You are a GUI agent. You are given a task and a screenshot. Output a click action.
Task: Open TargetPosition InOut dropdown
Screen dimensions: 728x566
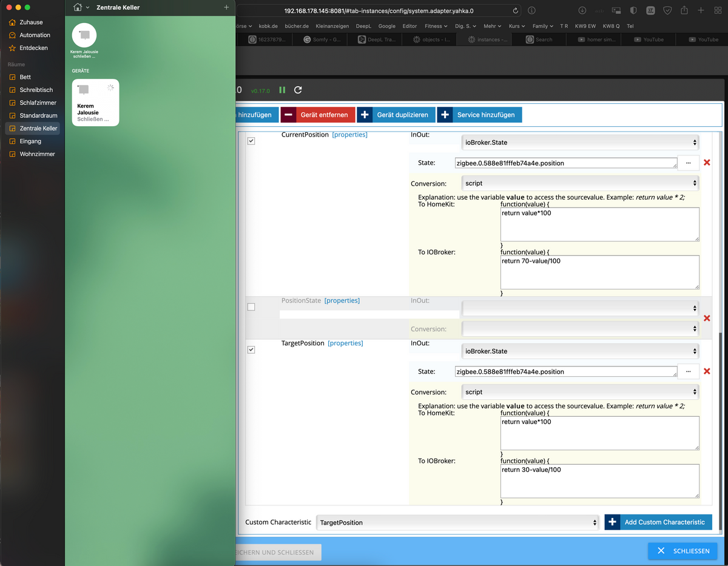pos(580,351)
